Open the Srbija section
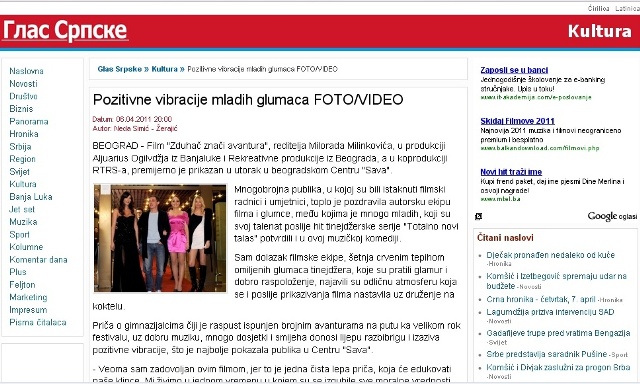 (x=20, y=146)
